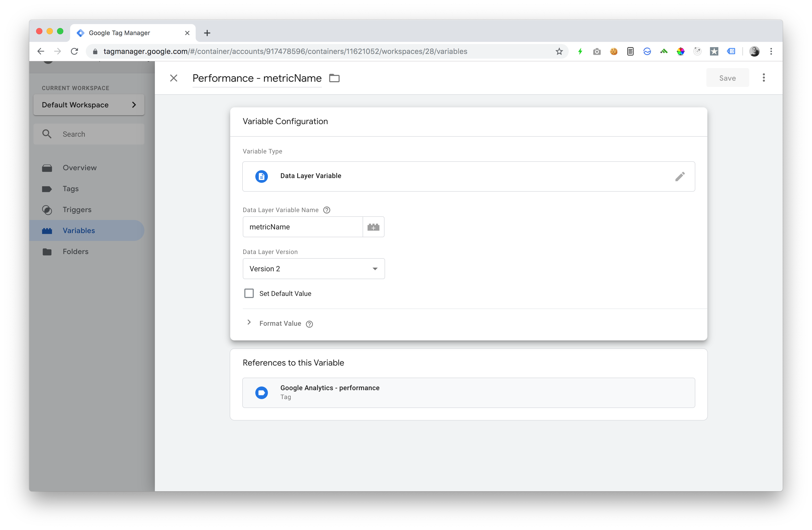Click the Format Value help icon
Viewport: 812px width, 530px height.
[309, 324]
